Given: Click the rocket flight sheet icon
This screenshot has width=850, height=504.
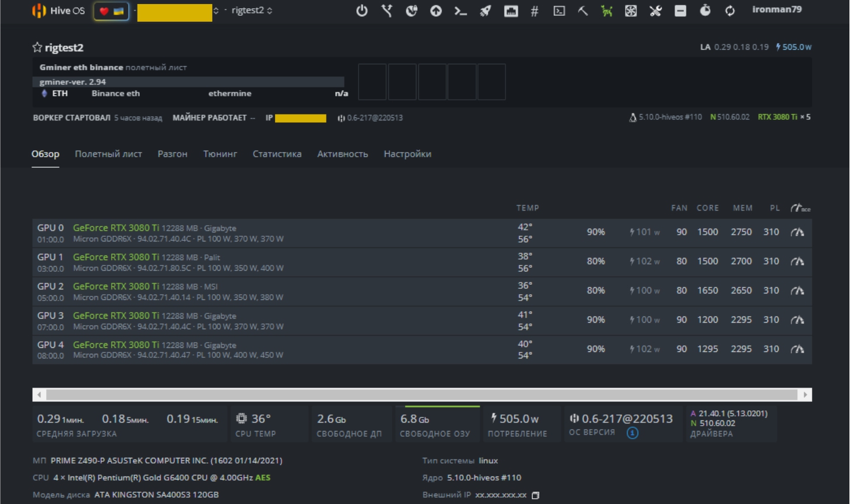Looking at the screenshot, I should click(x=486, y=11).
